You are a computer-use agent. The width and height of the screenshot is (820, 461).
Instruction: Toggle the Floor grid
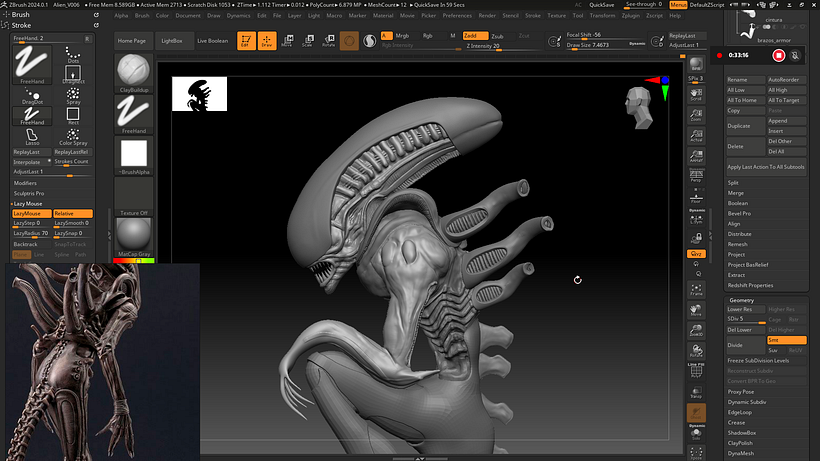click(696, 197)
